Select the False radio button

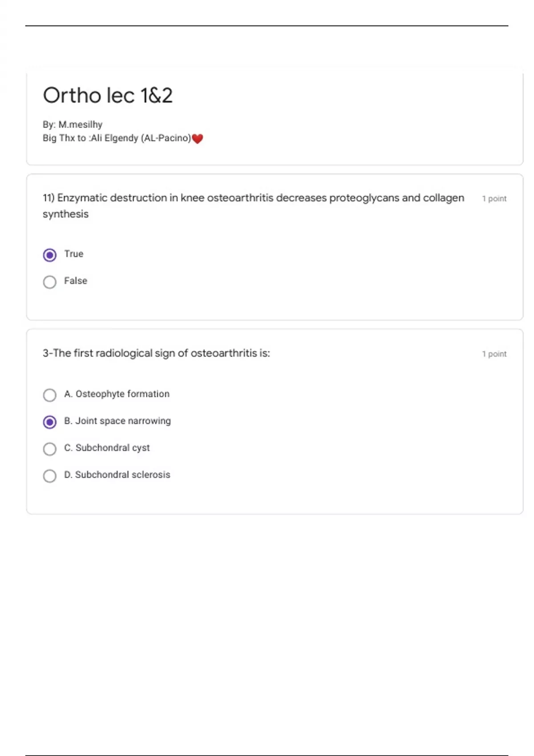click(50, 282)
